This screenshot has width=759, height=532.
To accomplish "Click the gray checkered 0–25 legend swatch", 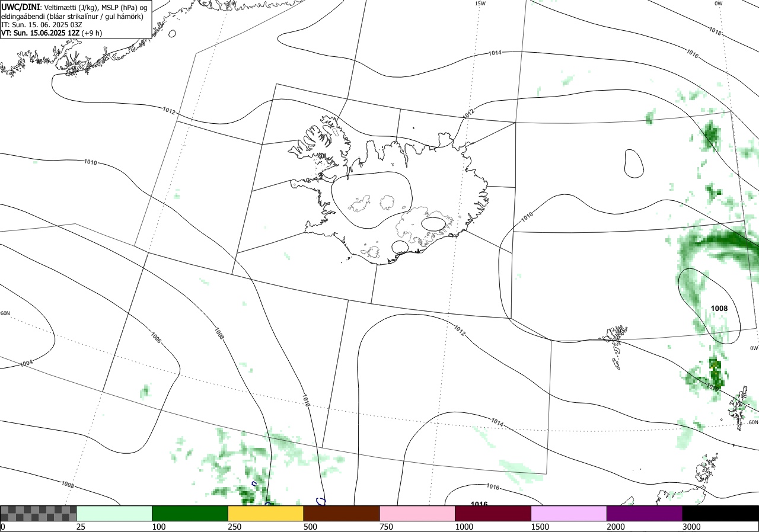I will [39, 513].
